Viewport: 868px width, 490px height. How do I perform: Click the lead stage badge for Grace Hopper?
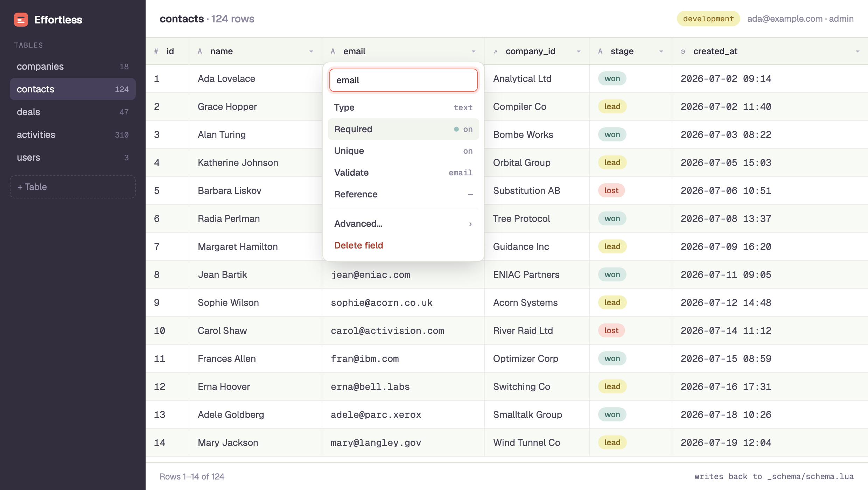pos(612,106)
